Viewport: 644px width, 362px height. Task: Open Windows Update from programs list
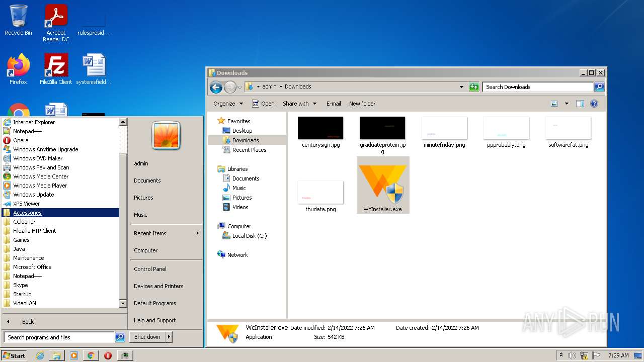pyautogui.click(x=60, y=195)
